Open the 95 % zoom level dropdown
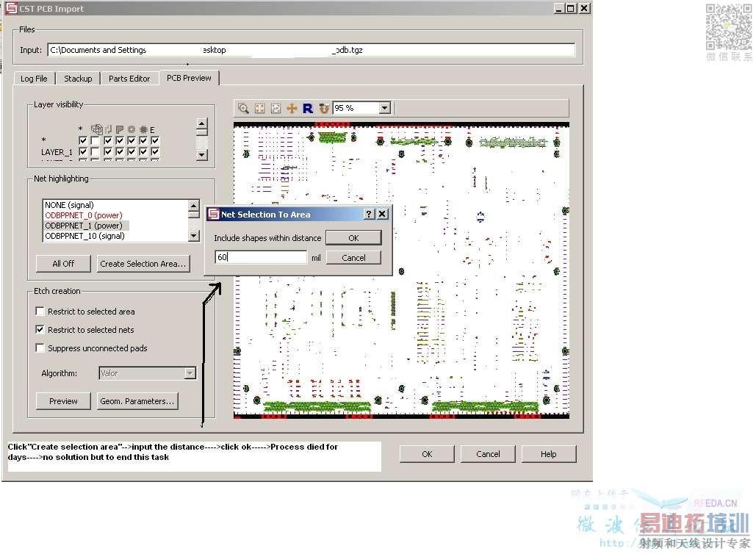Screen dimensions: 756x554 pyautogui.click(x=384, y=108)
